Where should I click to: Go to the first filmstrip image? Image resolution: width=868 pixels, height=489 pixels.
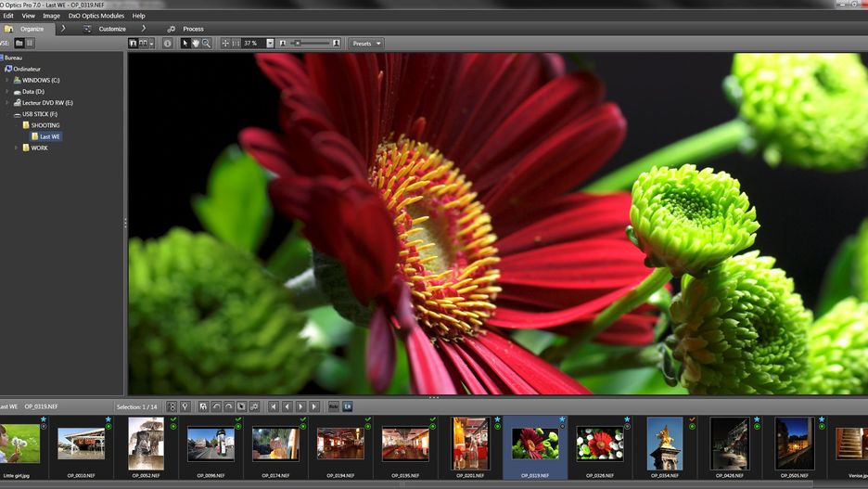click(x=273, y=406)
